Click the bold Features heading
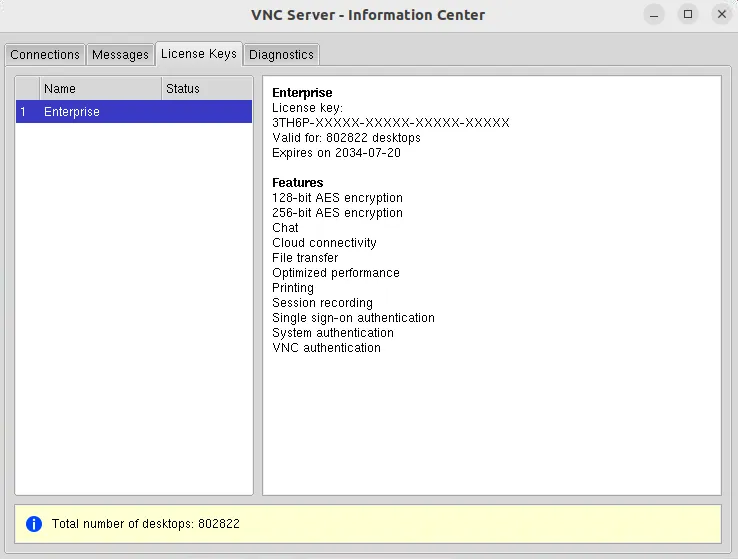 point(297,183)
